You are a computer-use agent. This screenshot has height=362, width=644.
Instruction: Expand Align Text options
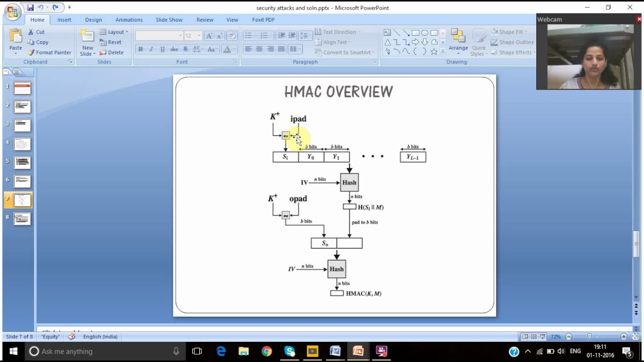333,42
